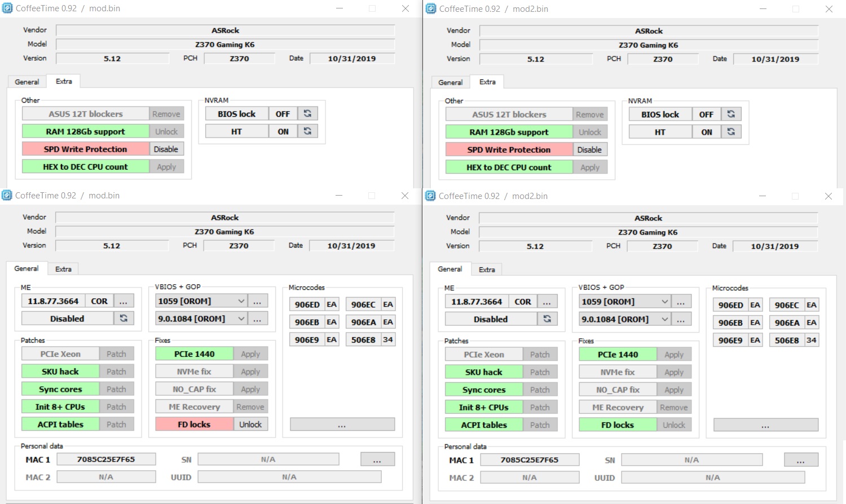Click ME version 11.8.77.3664 in mod.bin window
The height and width of the screenshot is (504, 846).
click(54, 301)
